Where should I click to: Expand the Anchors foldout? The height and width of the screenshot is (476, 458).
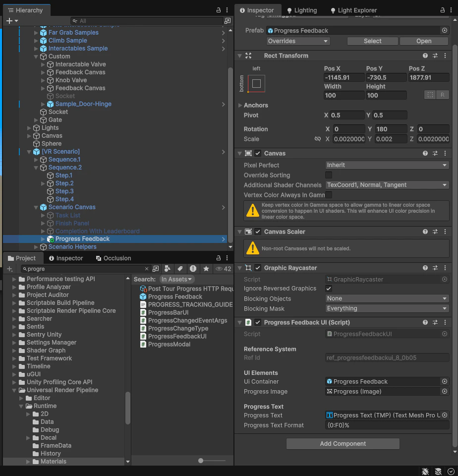point(240,105)
